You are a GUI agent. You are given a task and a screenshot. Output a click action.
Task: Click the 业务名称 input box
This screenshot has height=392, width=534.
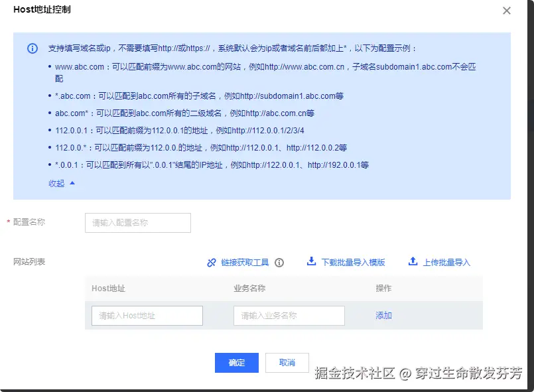tap(289, 316)
